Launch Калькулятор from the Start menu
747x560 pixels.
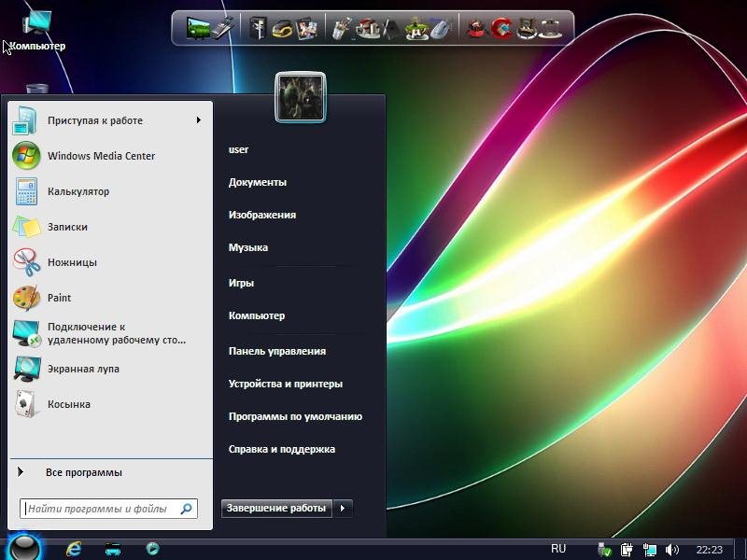pyautogui.click(x=78, y=191)
